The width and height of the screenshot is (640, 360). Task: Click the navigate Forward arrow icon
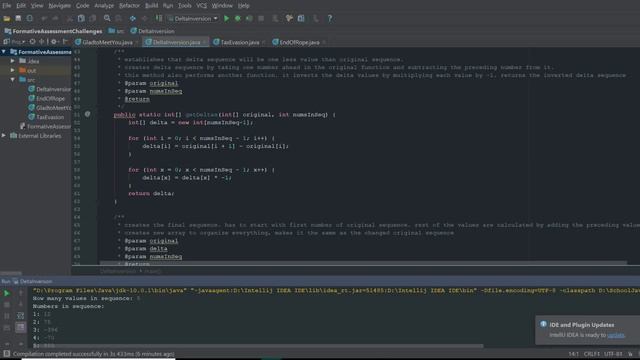[144, 18]
